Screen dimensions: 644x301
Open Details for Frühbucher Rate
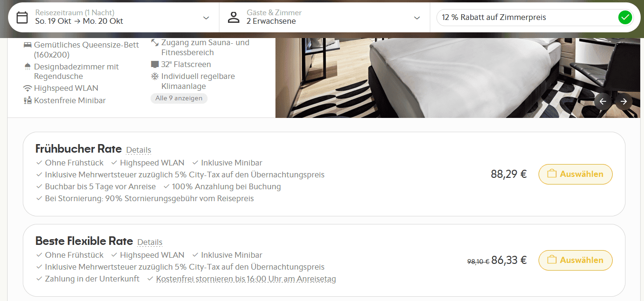click(x=138, y=150)
